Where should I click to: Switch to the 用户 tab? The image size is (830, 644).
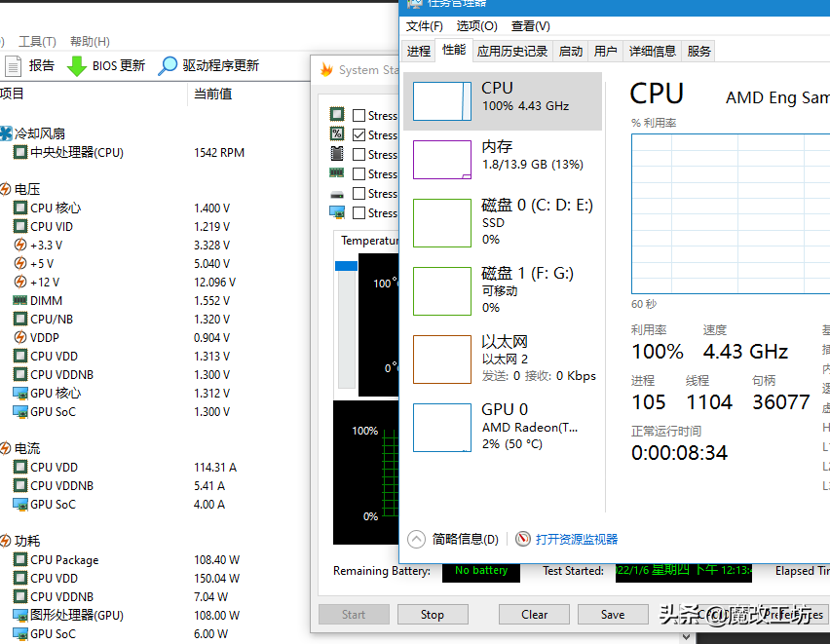tap(605, 51)
